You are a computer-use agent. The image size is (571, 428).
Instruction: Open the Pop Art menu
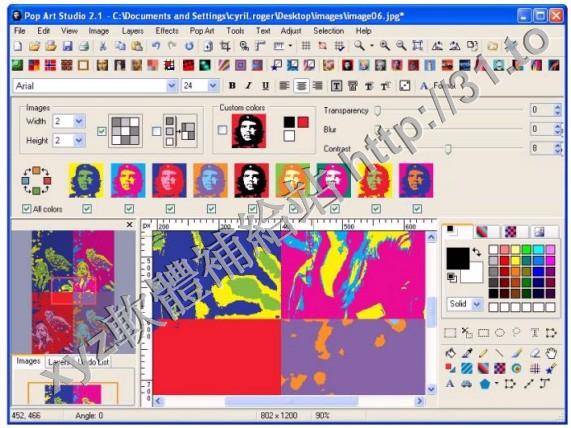(x=202, y=31)
